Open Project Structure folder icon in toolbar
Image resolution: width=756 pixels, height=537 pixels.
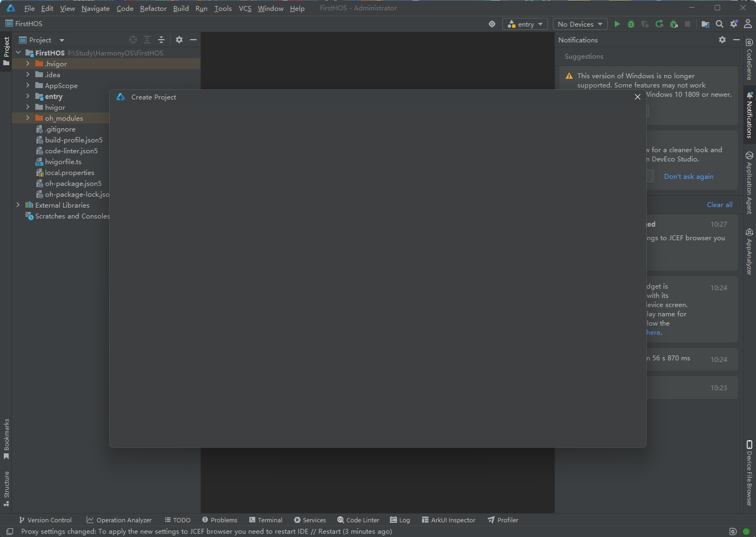tap(705, 24)
